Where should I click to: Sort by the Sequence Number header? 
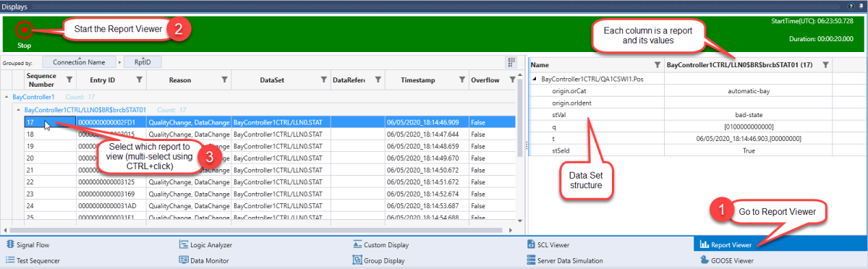pos(41,80)
